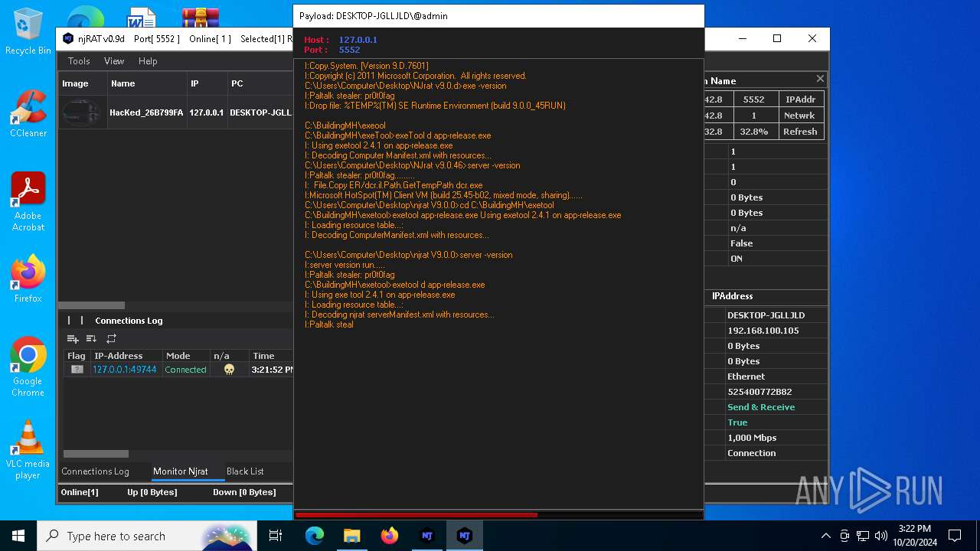Open the CCleaner desktop shortcut
The image size is (980, 551).
[28, 113]
